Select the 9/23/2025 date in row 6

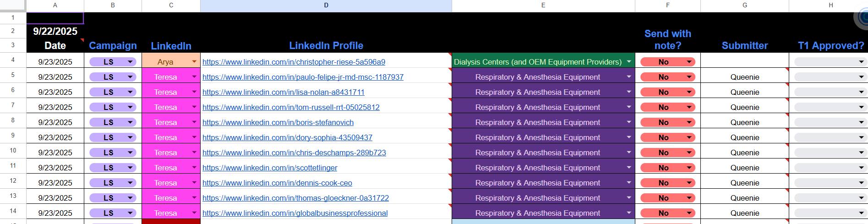(55, 92)
